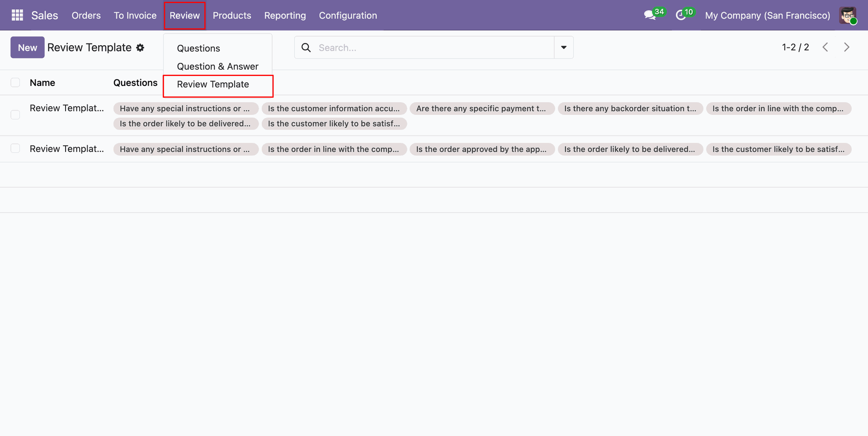Toggle the select-all checkbox in header

15,82
